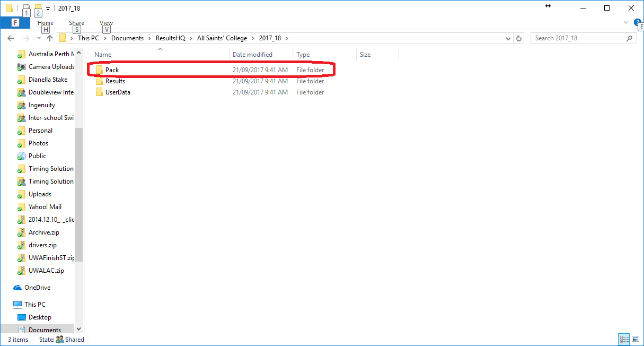Open Customize Quick Access Toolbar dropdown

[x=48, y=9]
